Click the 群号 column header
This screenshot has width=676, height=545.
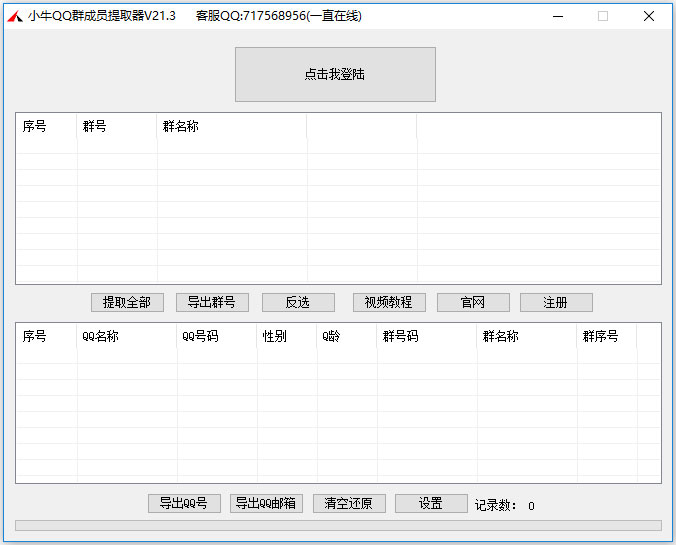[x=116, y=126]
